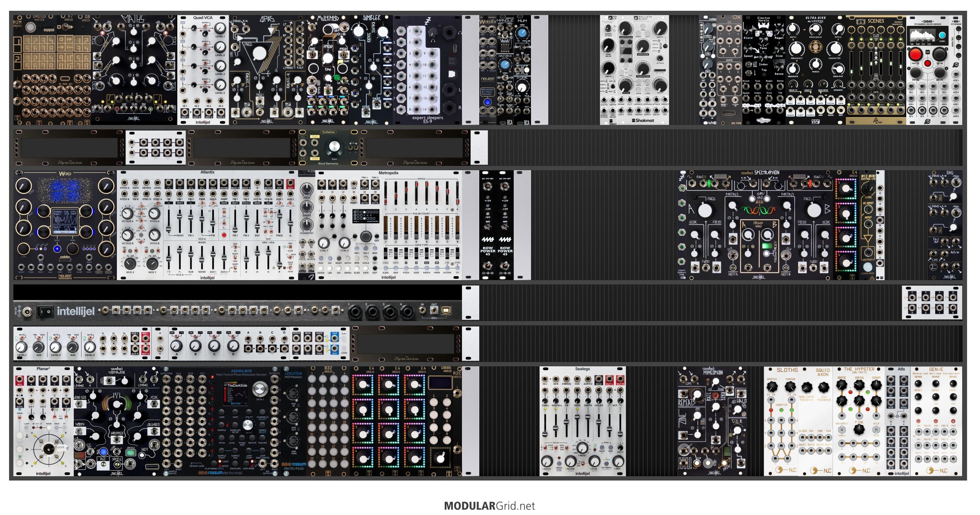Select the Multimod module

point(328,70)
